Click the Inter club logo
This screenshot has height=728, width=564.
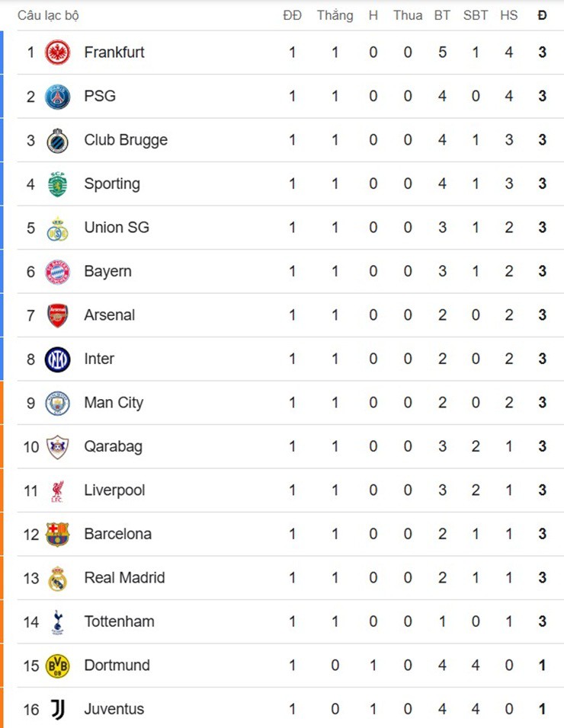point(57,359)
